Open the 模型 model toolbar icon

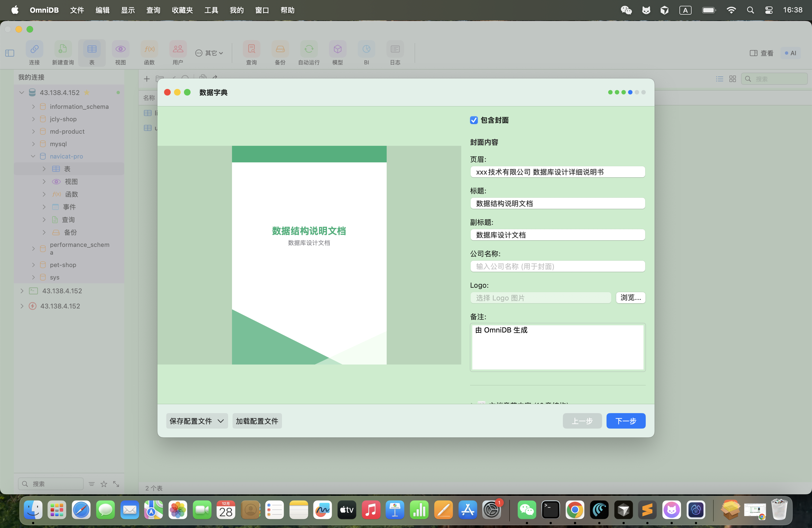(x=338, y=49)
